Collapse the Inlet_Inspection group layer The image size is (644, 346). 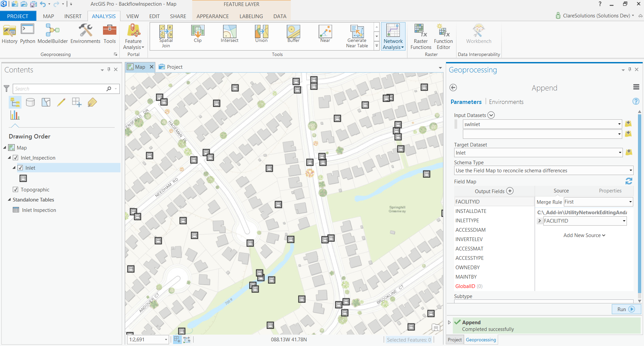point(9,158)
